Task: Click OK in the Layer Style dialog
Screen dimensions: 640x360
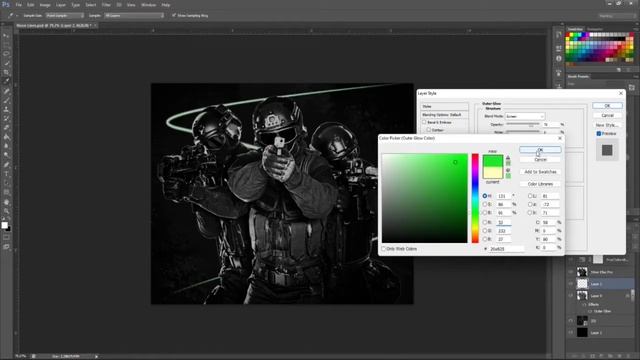Action: (x=607, y=106)
